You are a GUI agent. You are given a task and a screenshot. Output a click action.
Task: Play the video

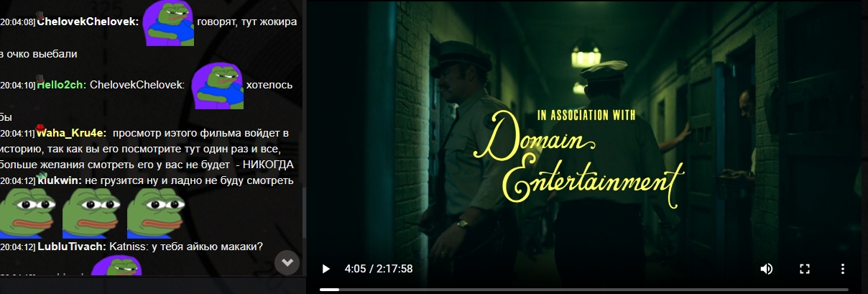[x=326, y=269]
